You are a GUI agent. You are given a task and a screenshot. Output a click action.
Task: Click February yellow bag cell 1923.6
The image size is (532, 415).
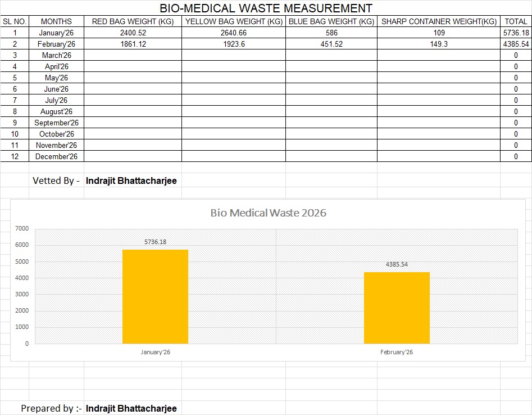click(x=233, y=44)
